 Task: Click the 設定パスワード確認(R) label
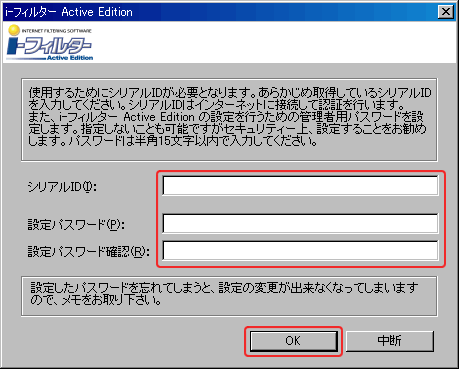coord(89,252)
